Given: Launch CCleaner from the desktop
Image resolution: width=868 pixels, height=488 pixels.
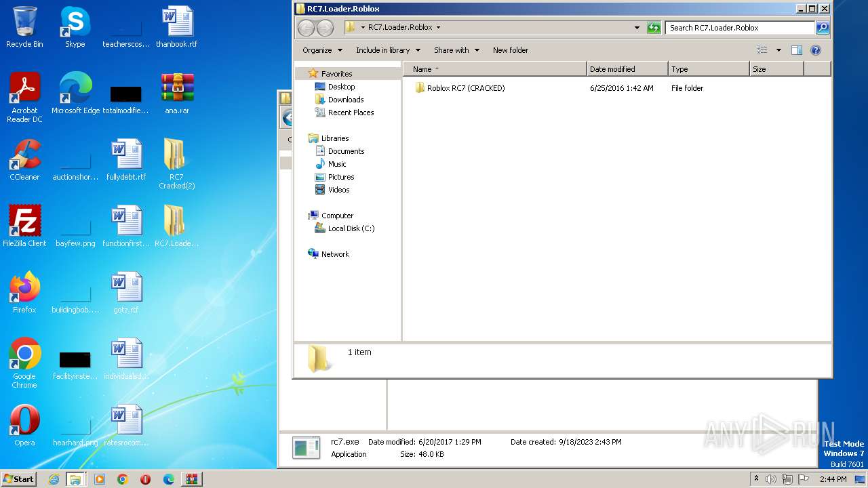Looking at the screenshot, I should pyautogui.click(x=24, y=160).
